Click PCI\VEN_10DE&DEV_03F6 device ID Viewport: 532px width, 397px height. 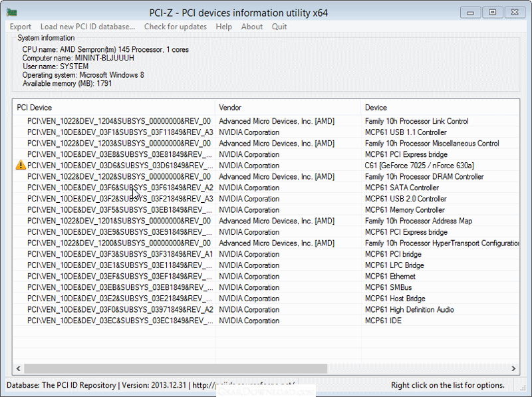(x=120, y=188)
